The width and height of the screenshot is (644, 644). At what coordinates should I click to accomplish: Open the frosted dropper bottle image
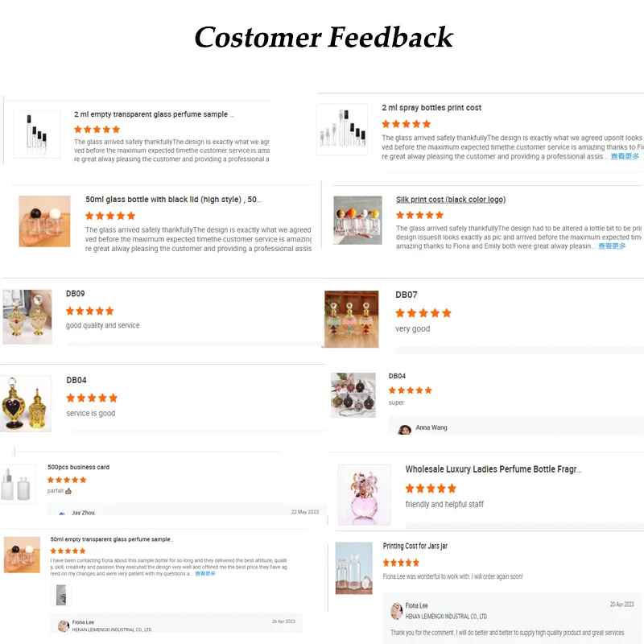pyautogui.click(x=18, y=485)
